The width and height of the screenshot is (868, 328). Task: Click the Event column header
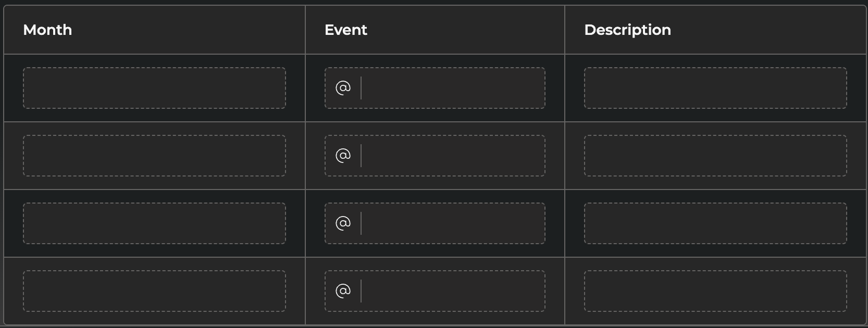pyautogui.click(x=346, y=30)
